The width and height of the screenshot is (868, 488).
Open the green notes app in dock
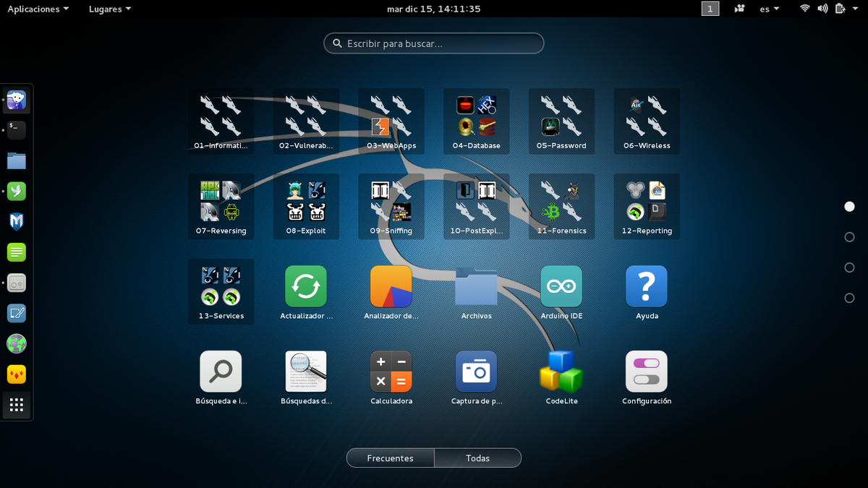coord(17,252)
